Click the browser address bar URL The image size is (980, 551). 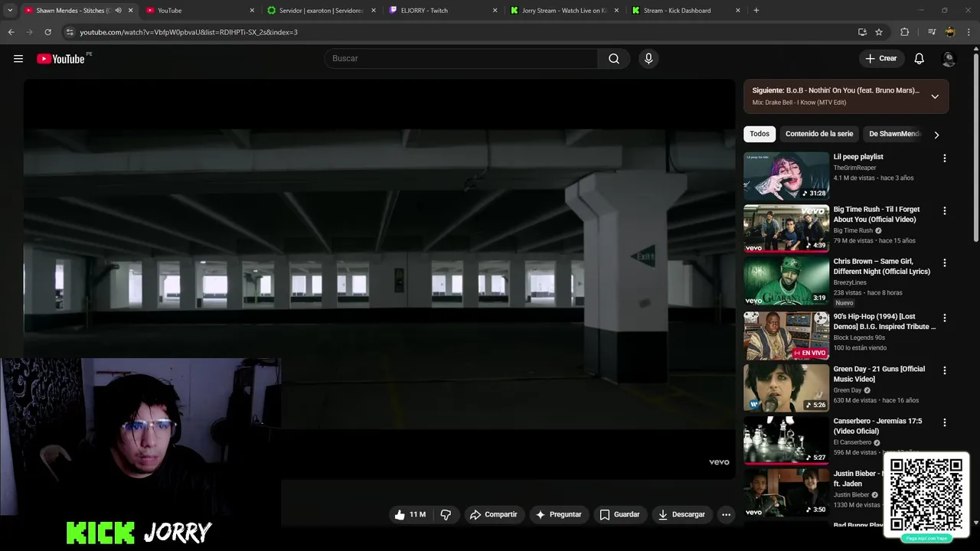(x=188, y=32)
